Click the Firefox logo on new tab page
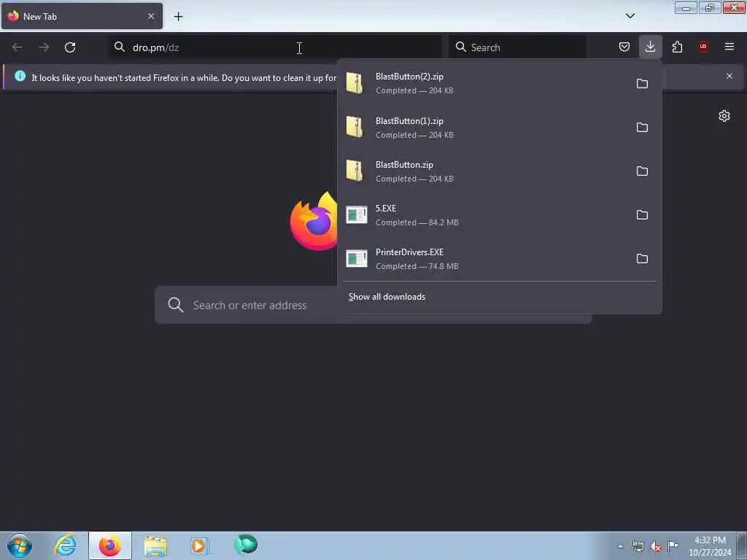This screenshot has width=747, height=560. click(314, 222)
